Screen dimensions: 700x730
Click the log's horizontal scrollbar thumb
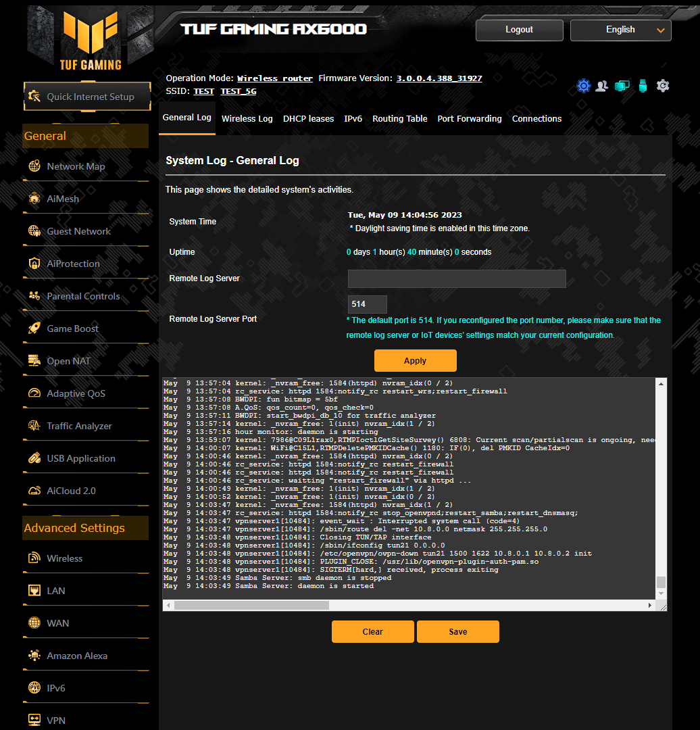pos(252,605)
